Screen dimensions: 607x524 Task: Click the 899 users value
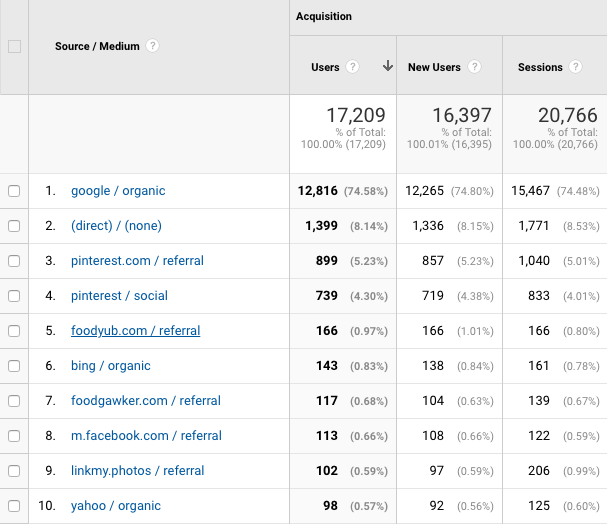(x=327, y=261)
